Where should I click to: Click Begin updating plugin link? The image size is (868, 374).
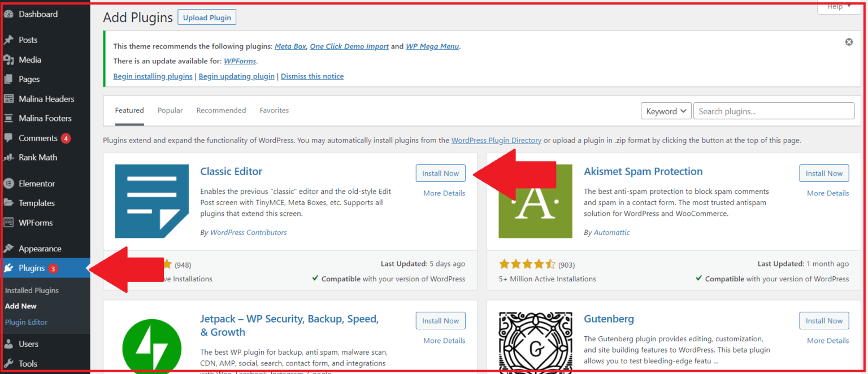click(x=237, y=76)
